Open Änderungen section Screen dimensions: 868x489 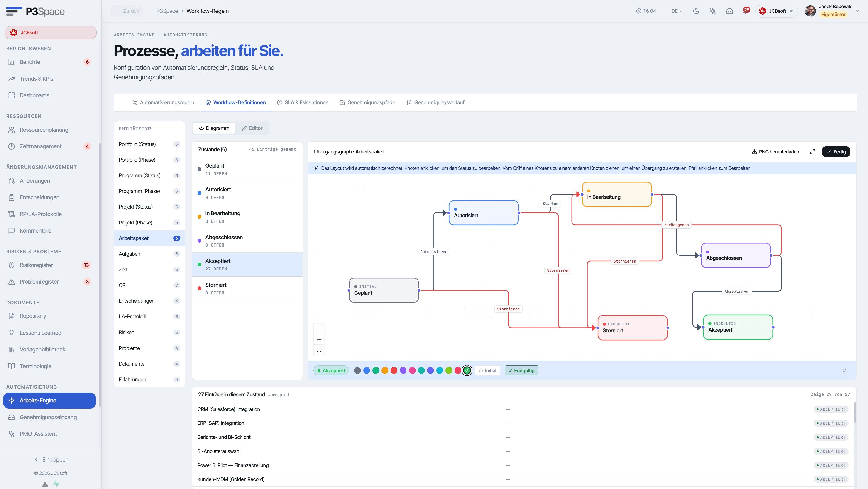click(x=50, y=181)
